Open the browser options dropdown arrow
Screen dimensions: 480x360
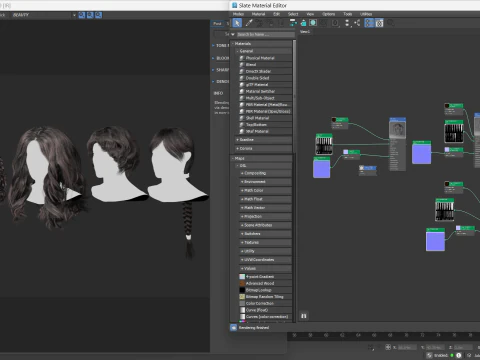click(233, 34)
